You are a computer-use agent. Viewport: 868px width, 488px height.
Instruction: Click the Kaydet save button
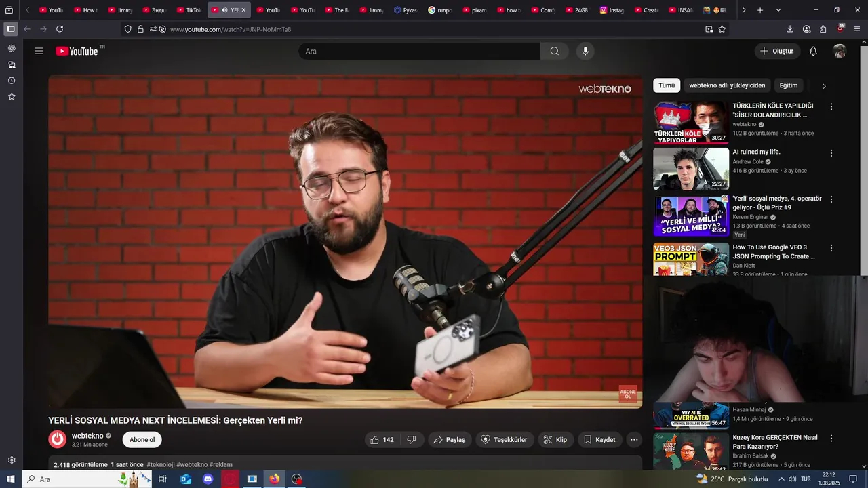(600, 440)
